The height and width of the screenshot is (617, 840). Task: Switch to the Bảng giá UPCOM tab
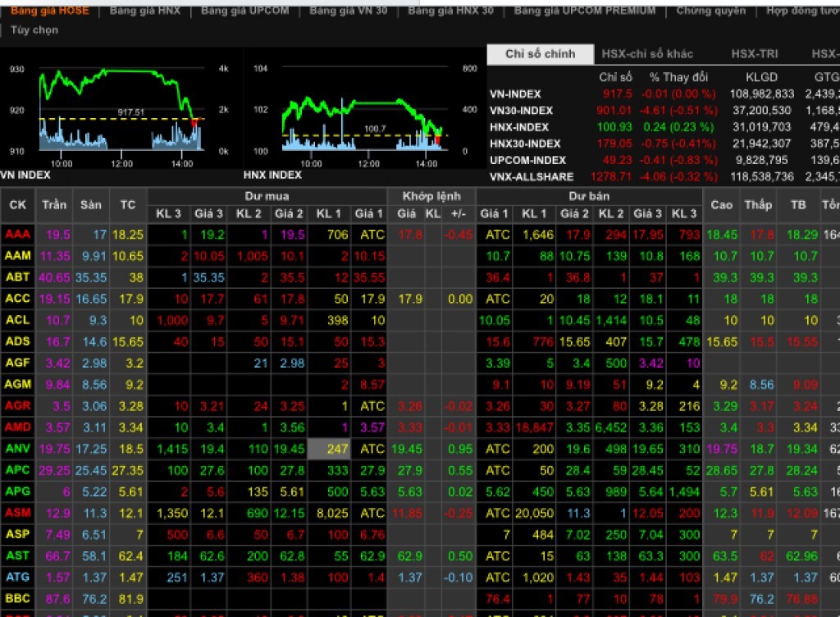[244, 11]
